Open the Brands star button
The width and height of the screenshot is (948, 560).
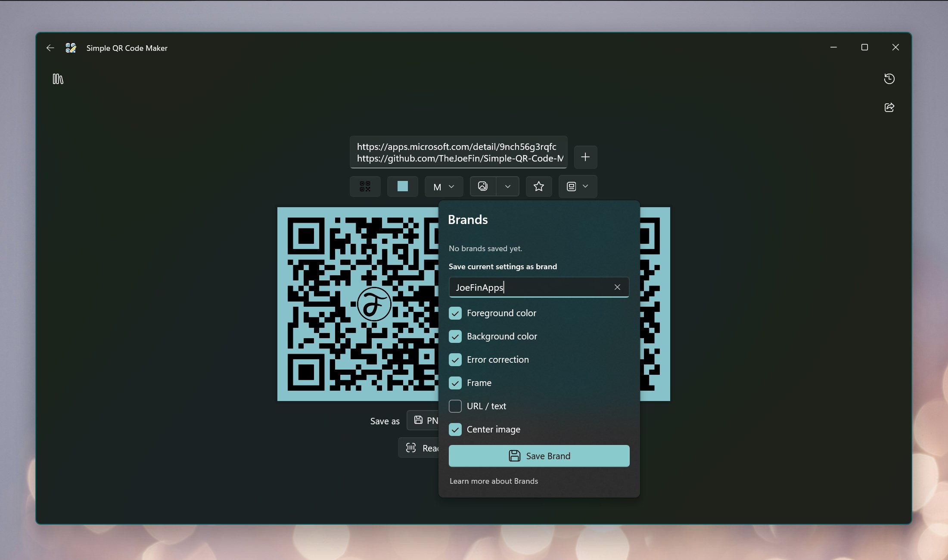[x=538, y=187]
